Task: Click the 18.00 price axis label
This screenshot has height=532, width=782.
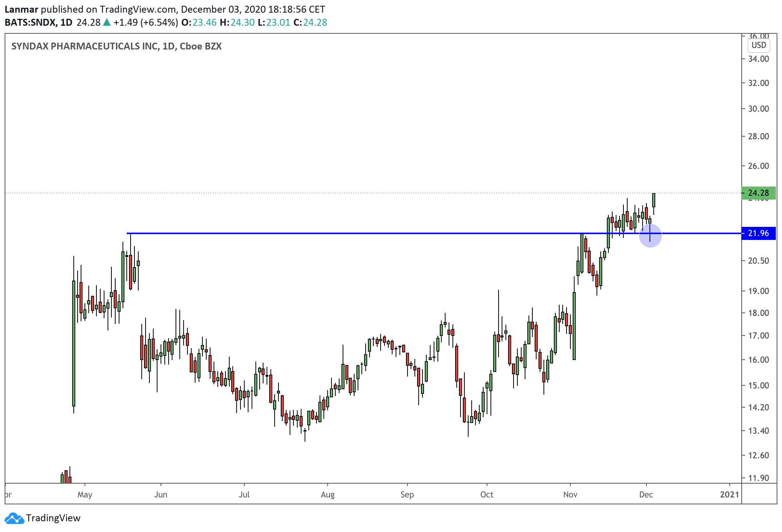Action: tap(758, 313)
